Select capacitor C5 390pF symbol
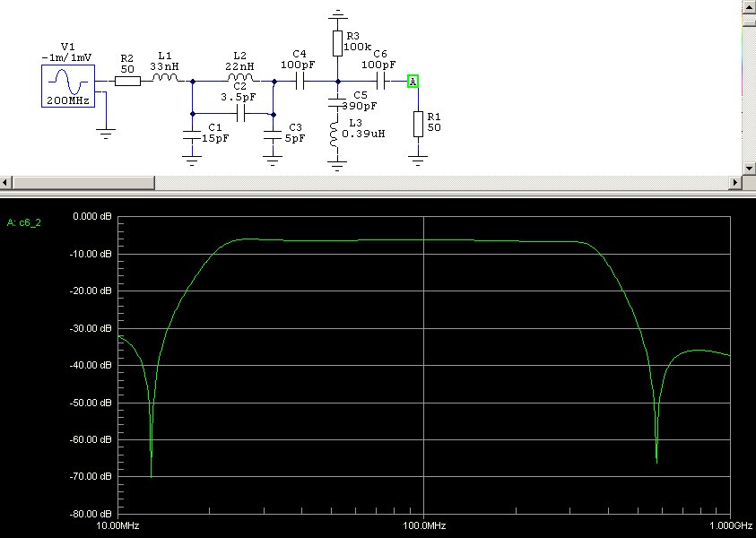 click(x=337, y=103)
